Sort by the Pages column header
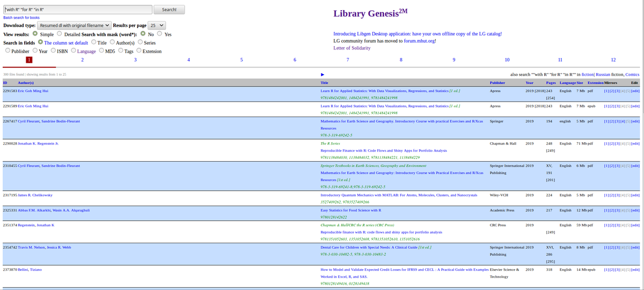Screen dimensions: 644x290 (x=551, y=83)
